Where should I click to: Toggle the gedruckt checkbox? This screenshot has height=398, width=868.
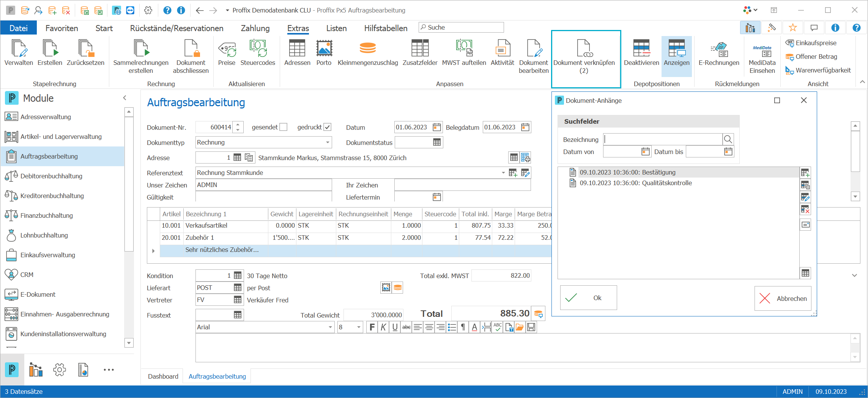[328, 127]
